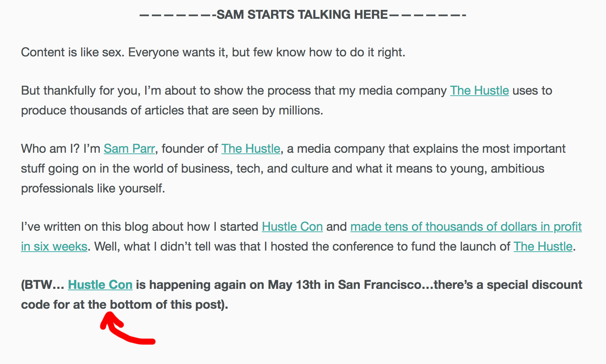Click the 'professionals like yourself.' line
The image size is (606, 364).
[93, 189]
